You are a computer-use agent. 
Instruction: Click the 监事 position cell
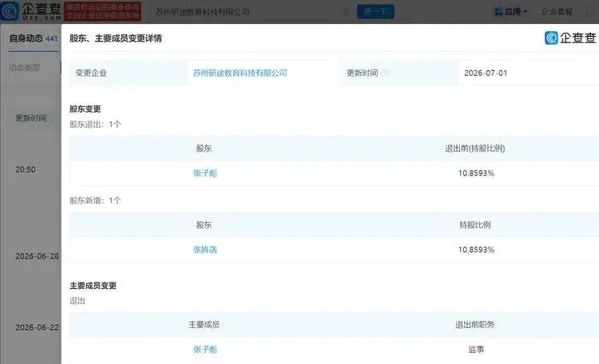click(x=476, y=349)
